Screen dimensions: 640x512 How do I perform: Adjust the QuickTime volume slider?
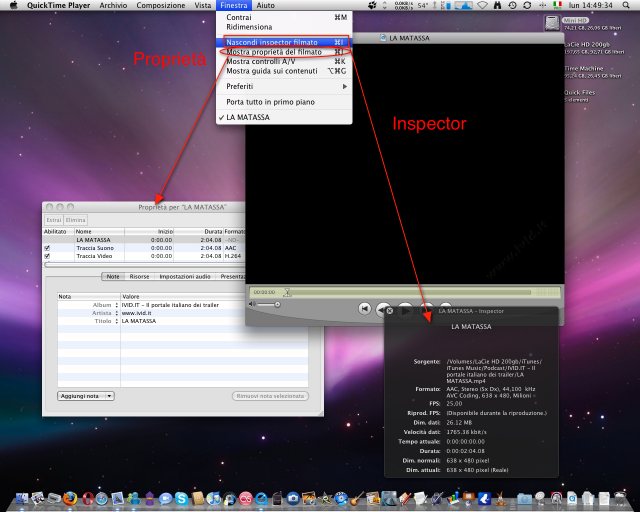(x=268, y=304)
